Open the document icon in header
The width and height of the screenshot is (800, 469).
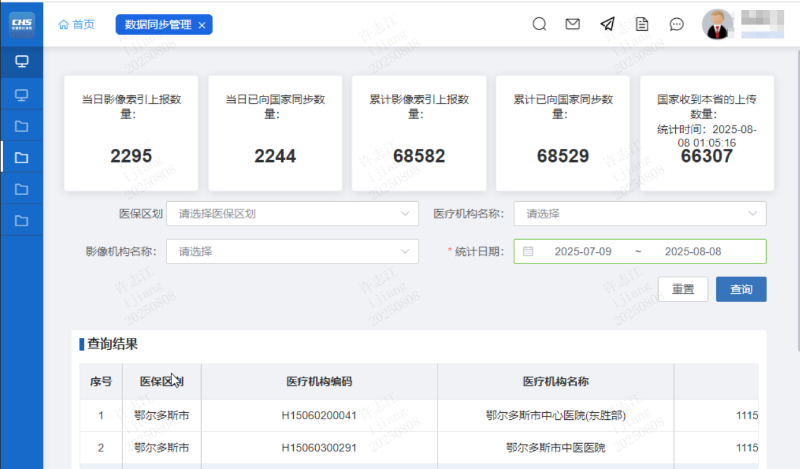642,25
